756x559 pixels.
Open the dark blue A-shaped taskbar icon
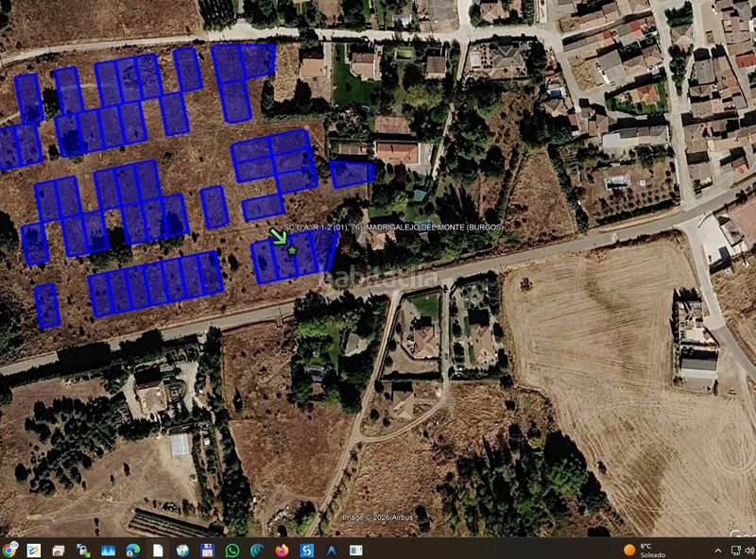(332, 550)
